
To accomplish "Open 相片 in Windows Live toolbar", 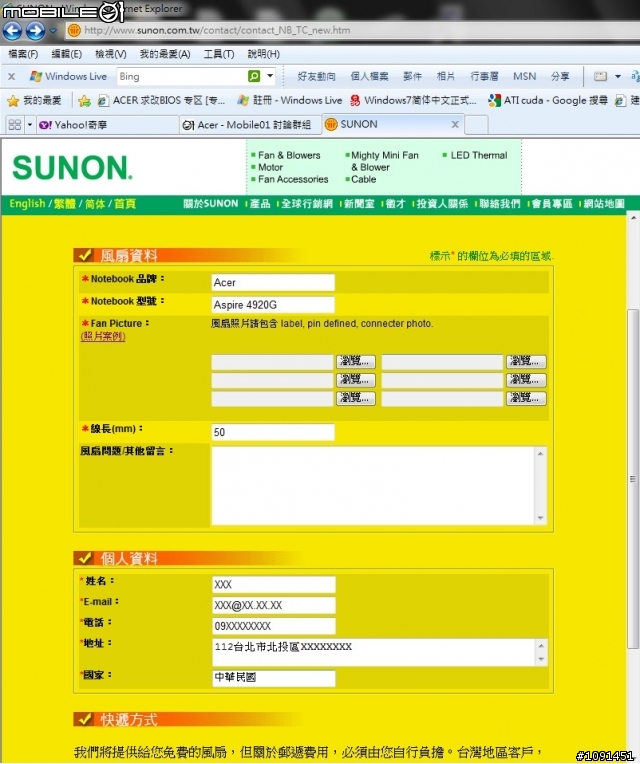I will tap(445, 76).
